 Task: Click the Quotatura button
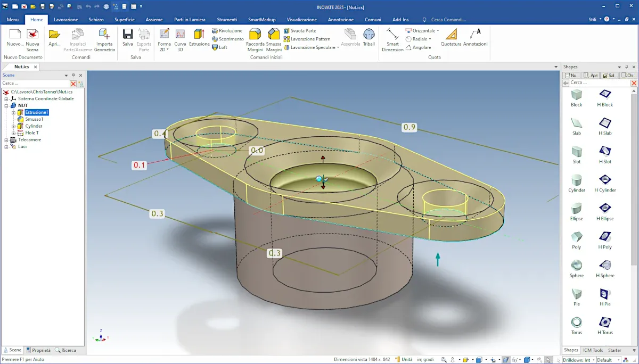click(450, 37)
